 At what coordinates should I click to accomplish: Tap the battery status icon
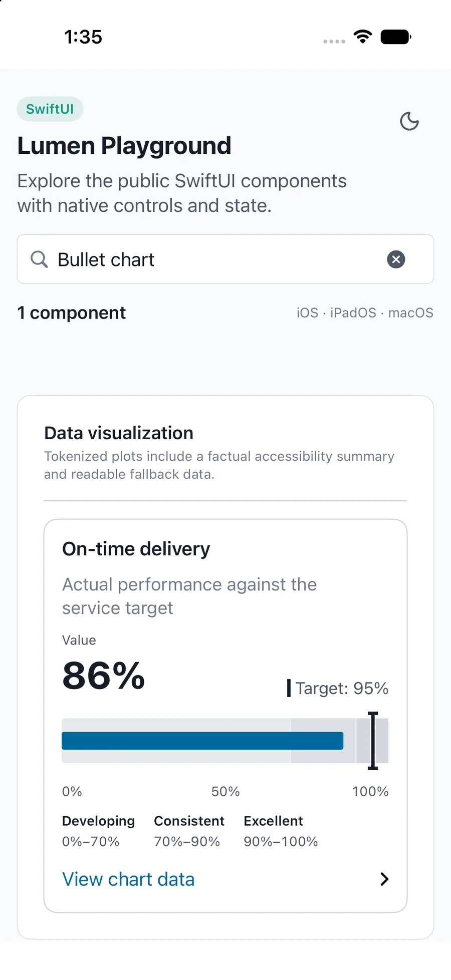pos(396,37)
